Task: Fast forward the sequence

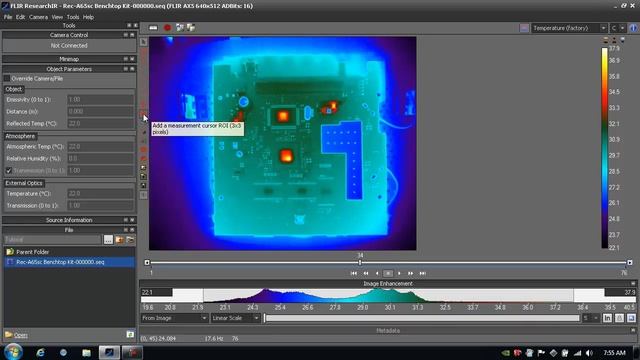Action: (411, 273)
